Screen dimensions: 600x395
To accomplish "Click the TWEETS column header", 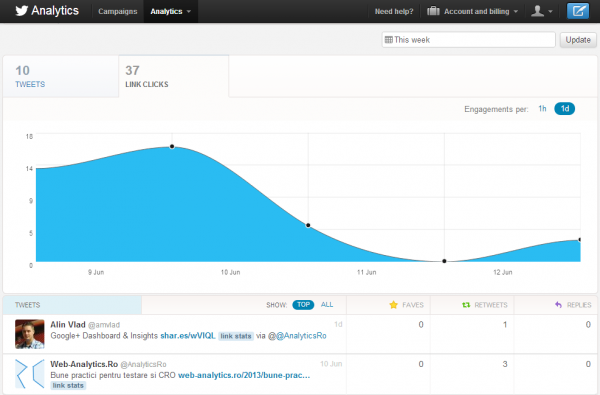I will [x=27, y=305].
